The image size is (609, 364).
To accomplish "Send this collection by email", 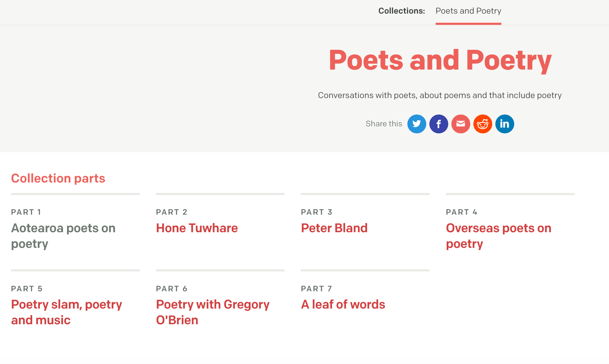I will click(x=461, y=124).
